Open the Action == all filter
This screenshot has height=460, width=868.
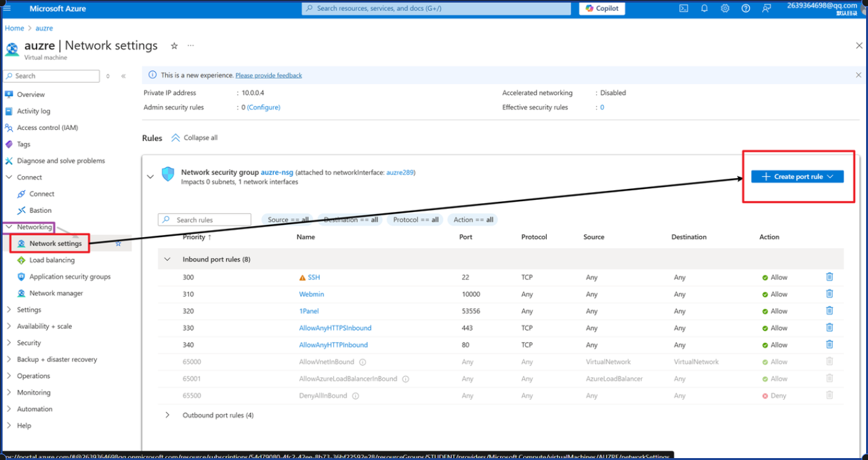[473, 220]
